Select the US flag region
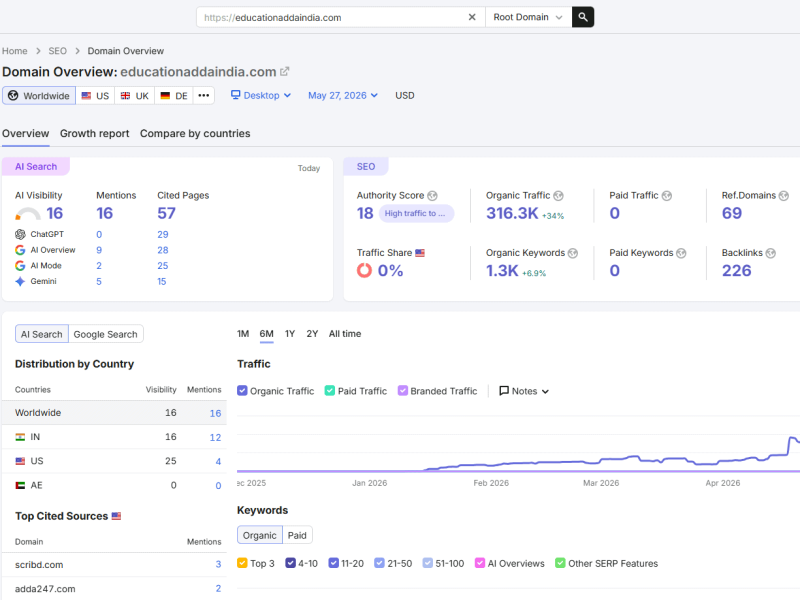The height and width of the screenshot is (600, 800). point(95,95)
